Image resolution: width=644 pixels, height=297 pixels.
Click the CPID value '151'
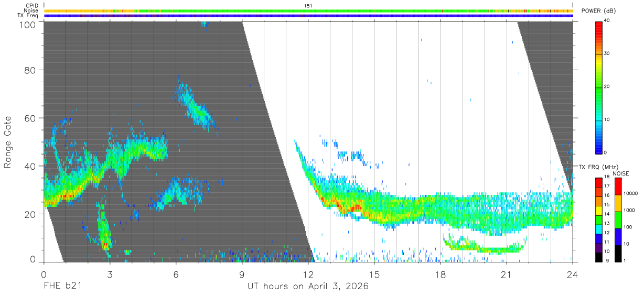click(x=308, y=6)
